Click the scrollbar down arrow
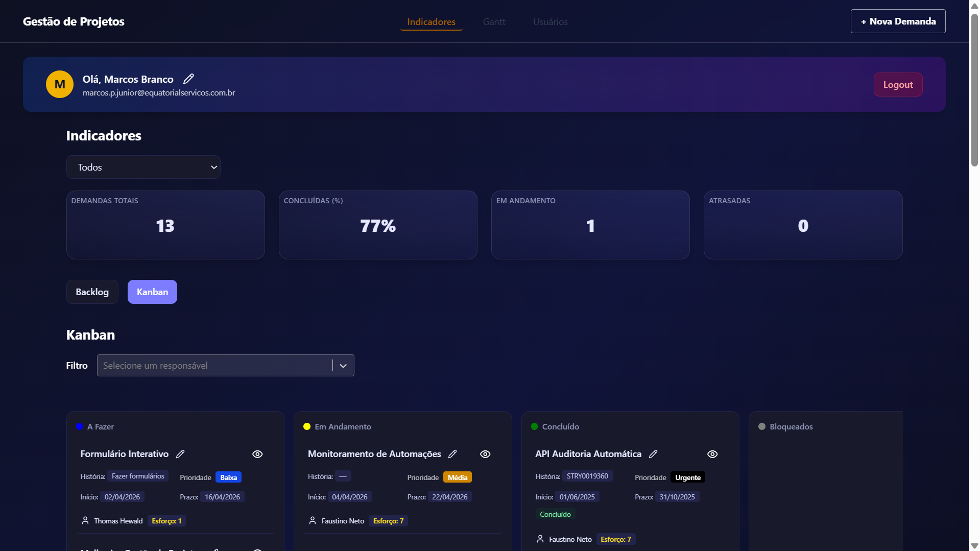This screenshot has width=980, height=551. coord(974,546)
